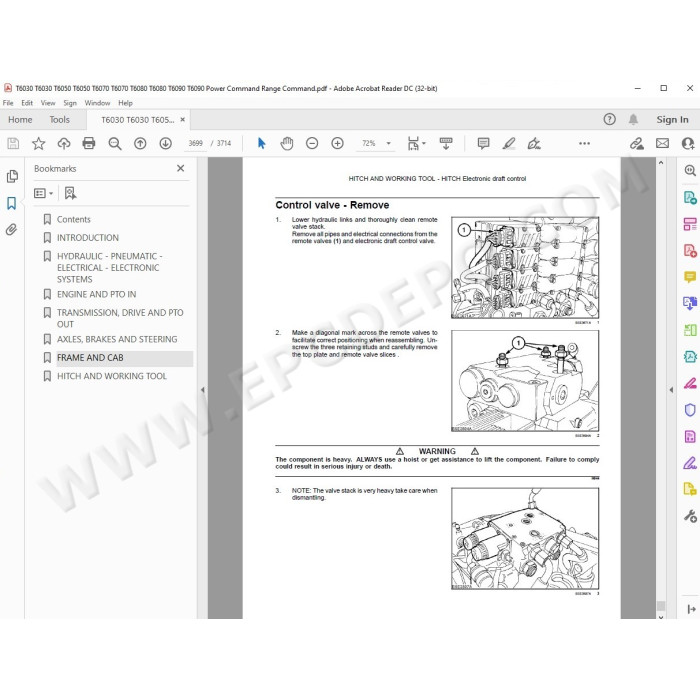Open the Create PDF tool

tap(690, 250)
